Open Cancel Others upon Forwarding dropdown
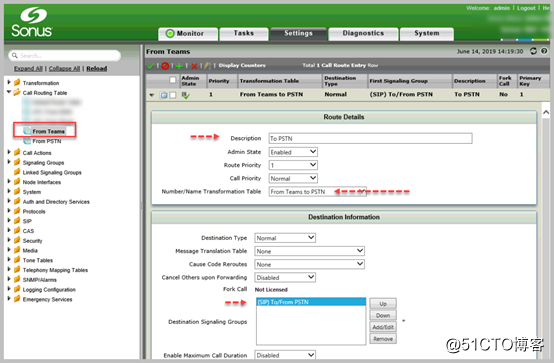554x363 pixels. coord(285,277)
